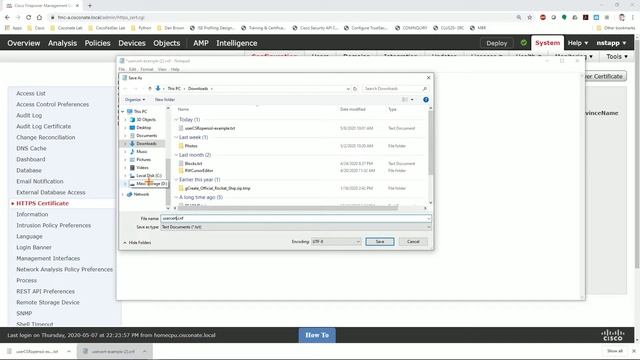640x360 pixels.
Task: Open the Encoding dropdown
Action: click(x=336, y=242)
